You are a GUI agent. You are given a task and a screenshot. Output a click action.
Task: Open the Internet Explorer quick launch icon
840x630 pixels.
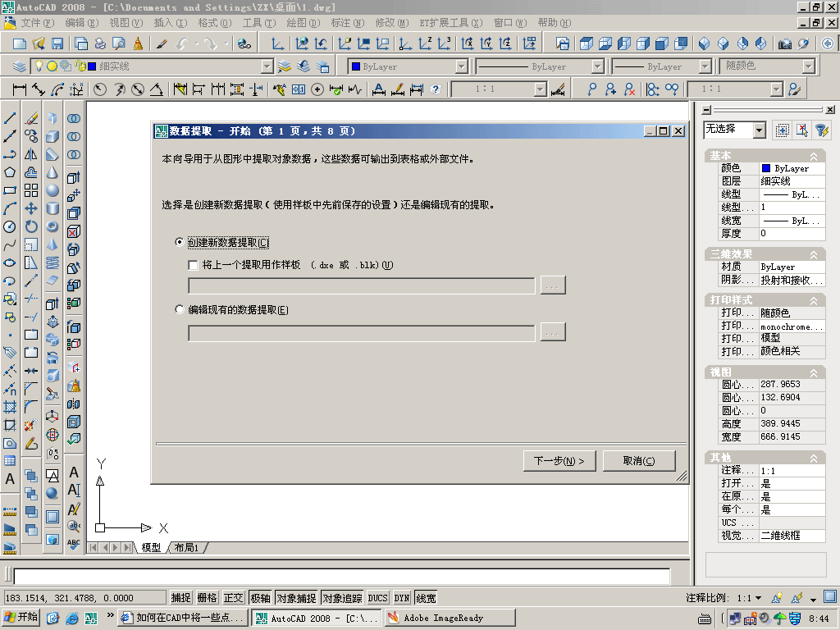click(71, 618)
